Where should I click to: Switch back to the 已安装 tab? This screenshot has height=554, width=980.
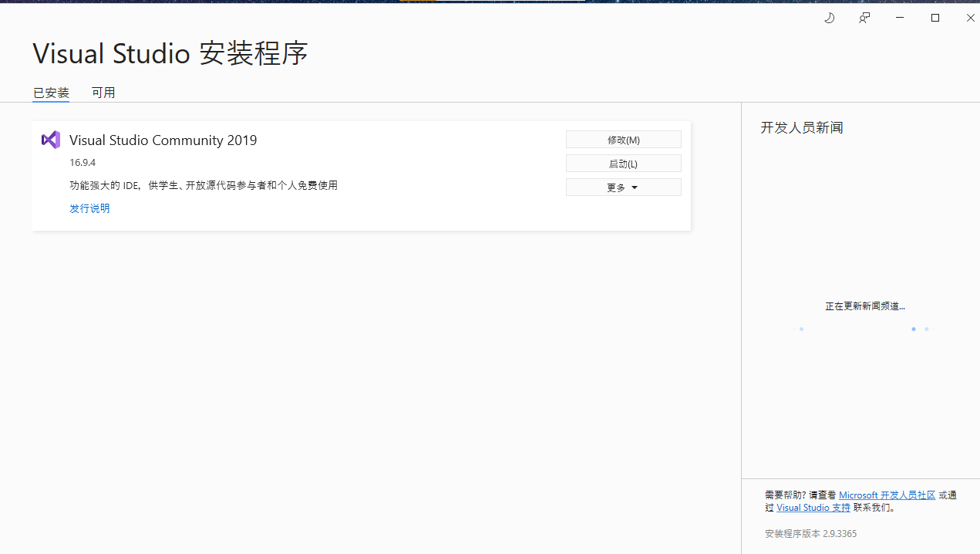[50, 93]
